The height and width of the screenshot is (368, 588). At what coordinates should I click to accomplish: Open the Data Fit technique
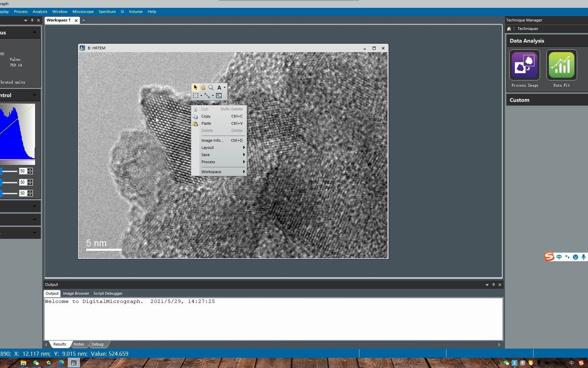pos(561,65)
